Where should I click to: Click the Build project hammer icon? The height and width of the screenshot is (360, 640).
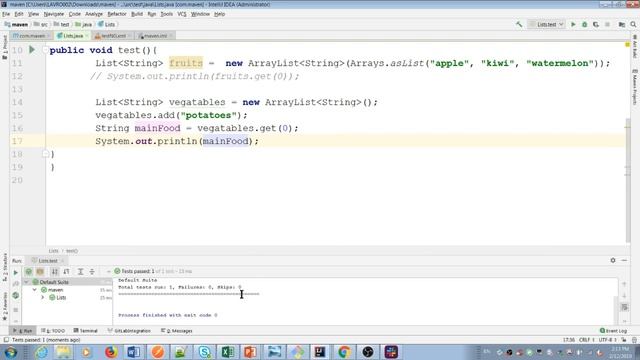pyautogui.click(x=519, y=24)
